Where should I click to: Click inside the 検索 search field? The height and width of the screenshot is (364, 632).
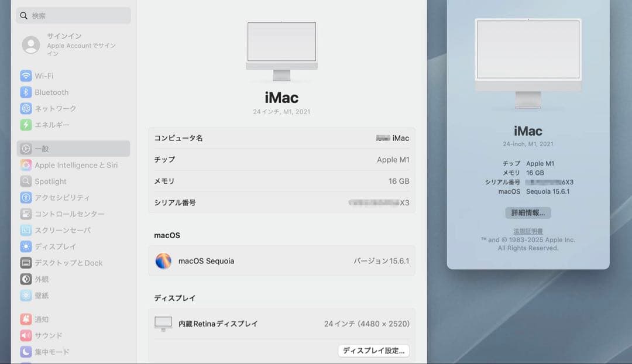(73, 15)
